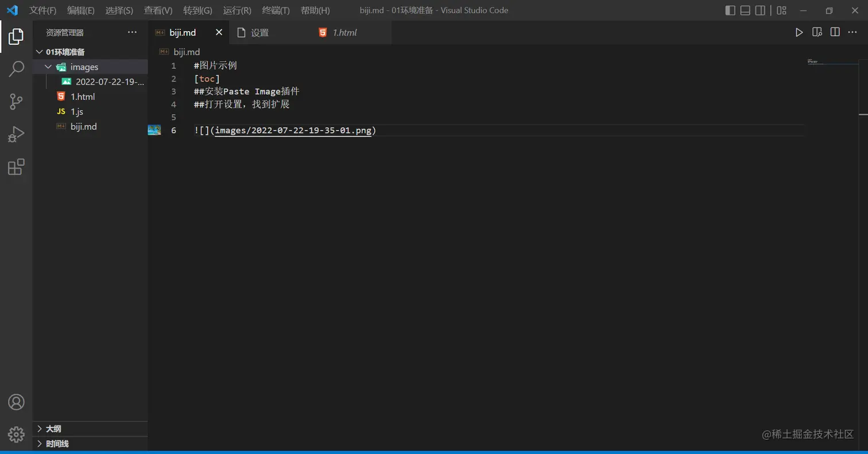This screenshot has width=868, height=454.
Task: Split the editor to the right
Action: pos(835,33)
